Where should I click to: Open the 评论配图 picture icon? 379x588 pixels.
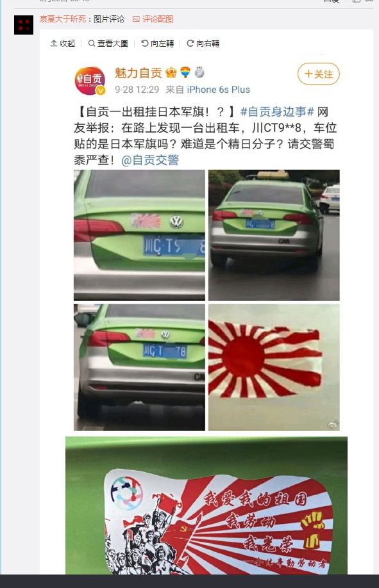[136, 19]
